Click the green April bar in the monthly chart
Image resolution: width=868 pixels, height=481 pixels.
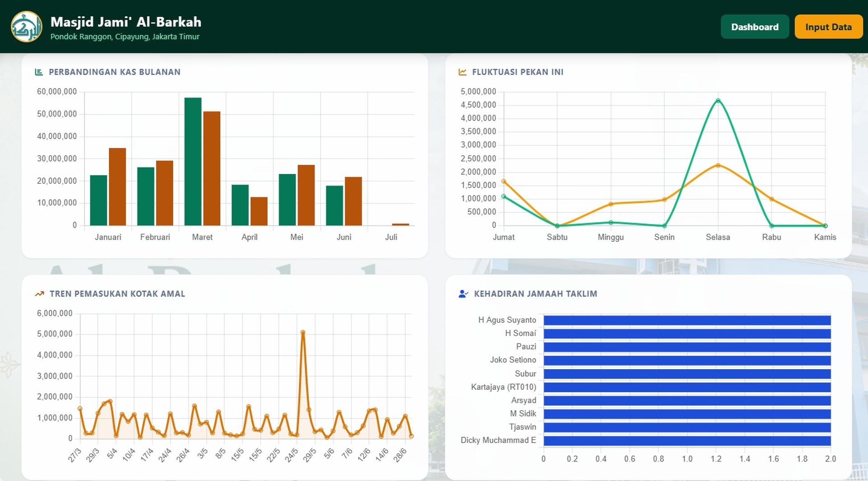[240, 205]
